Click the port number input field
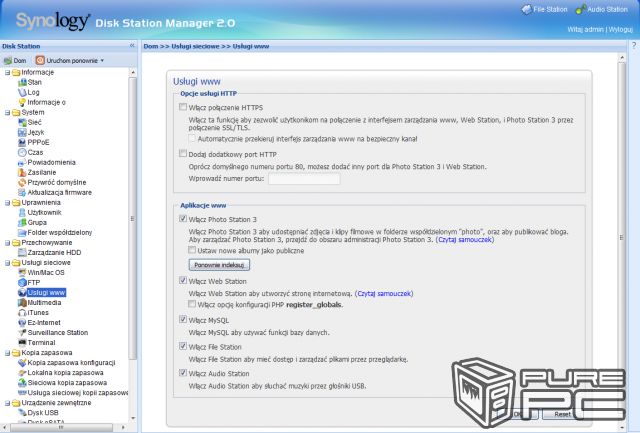 [304, 178]
